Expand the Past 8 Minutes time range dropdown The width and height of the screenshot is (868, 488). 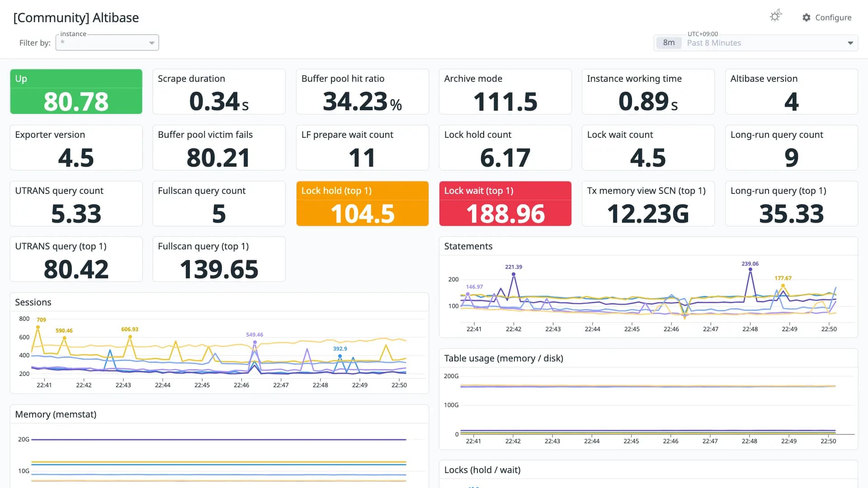(x=756, y=43)
